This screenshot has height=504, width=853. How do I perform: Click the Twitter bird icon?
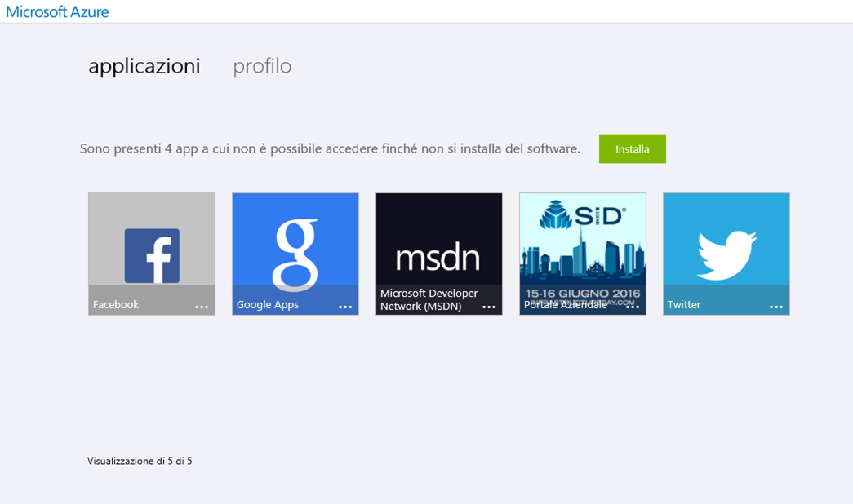pyautogui.click(x=726, y=254)
